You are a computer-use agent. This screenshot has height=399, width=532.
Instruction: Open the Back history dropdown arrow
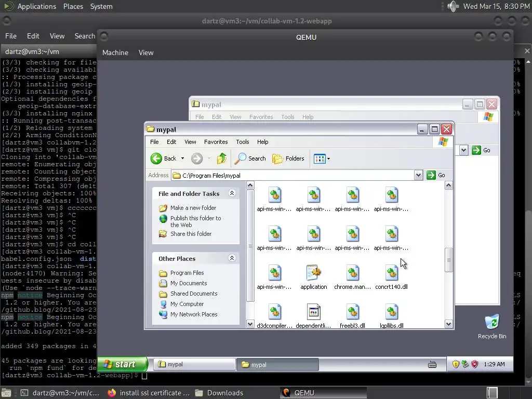click(182, 158)
